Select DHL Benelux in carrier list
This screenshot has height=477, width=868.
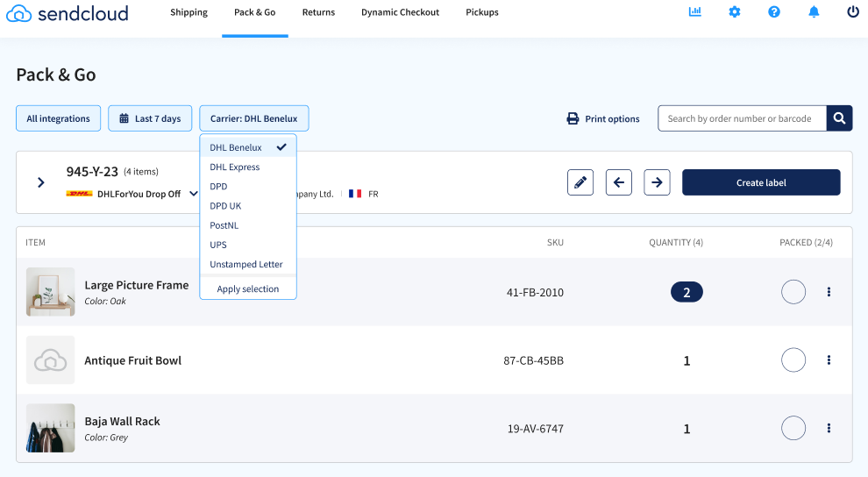248,147
